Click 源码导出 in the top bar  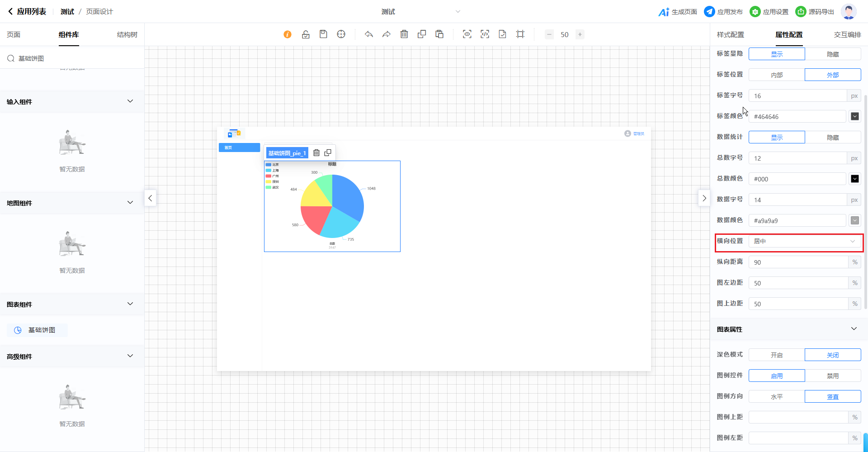coord(815,12)
